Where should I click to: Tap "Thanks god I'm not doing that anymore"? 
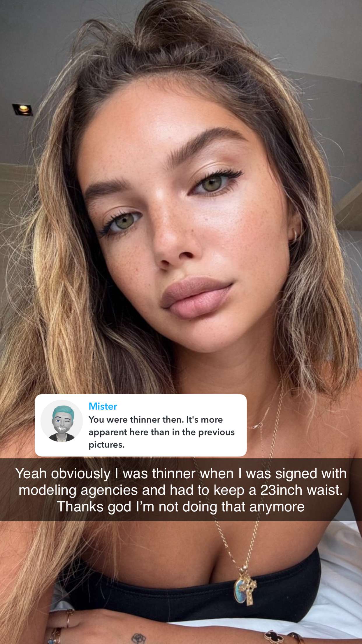tap(181, 507)
